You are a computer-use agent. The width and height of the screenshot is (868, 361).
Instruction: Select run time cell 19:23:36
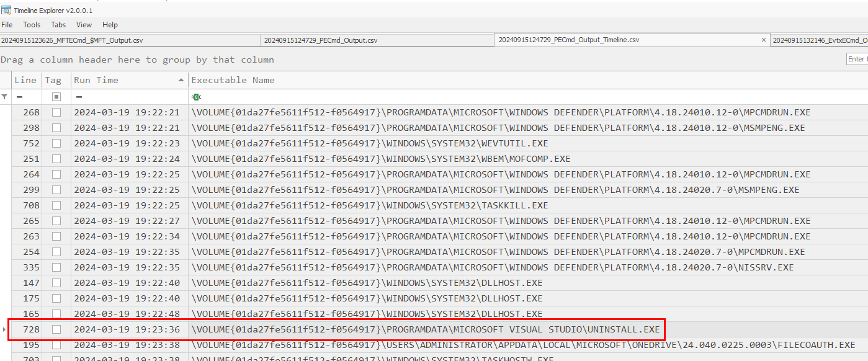[130, 329]
